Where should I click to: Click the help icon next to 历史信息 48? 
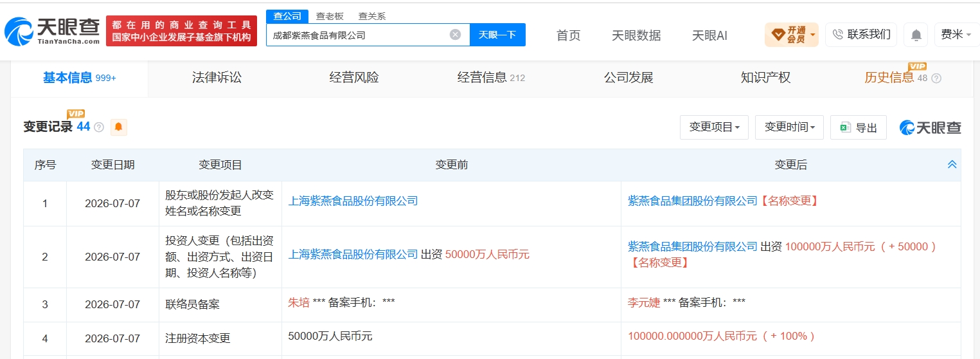(936, 78)
